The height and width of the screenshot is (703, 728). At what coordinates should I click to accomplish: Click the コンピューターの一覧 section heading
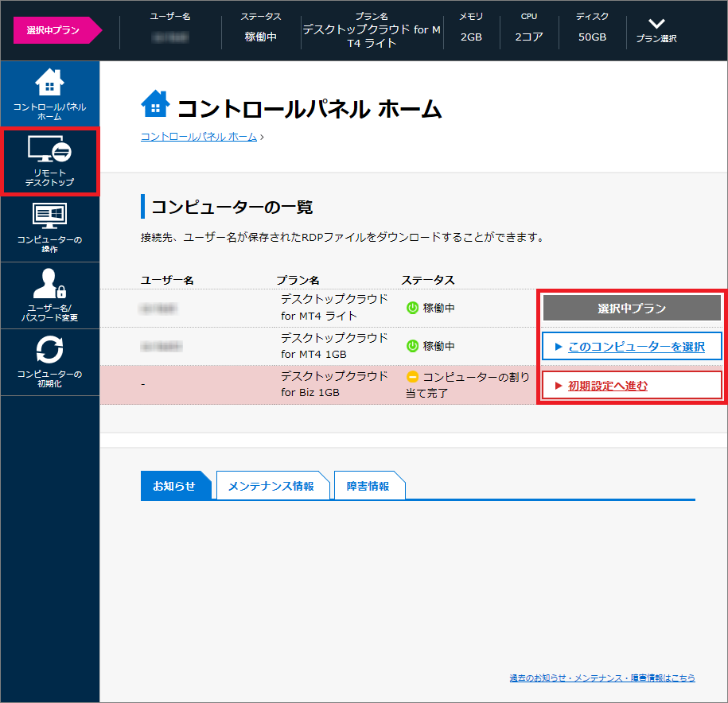[232, 207]
